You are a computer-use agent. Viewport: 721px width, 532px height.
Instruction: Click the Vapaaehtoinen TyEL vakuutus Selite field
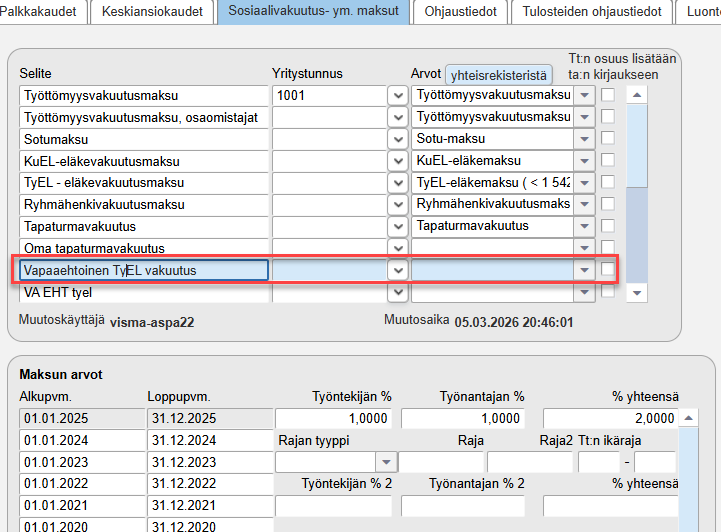coord(143,270)
